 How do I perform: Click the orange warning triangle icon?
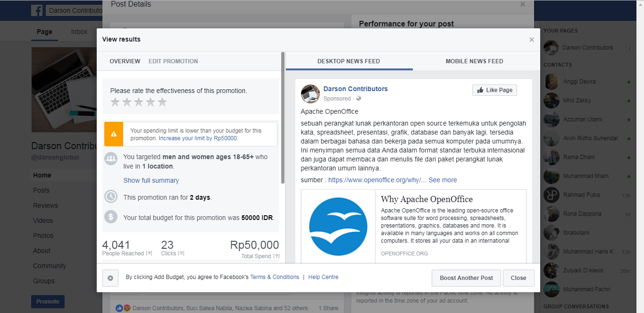[x=114, y=134]
